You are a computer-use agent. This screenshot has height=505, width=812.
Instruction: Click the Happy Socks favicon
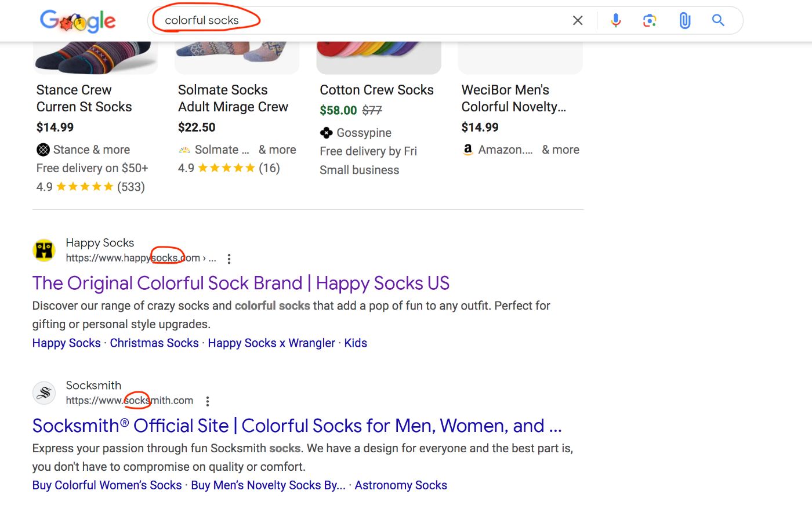pyautogui.click(x=44, y=250)
